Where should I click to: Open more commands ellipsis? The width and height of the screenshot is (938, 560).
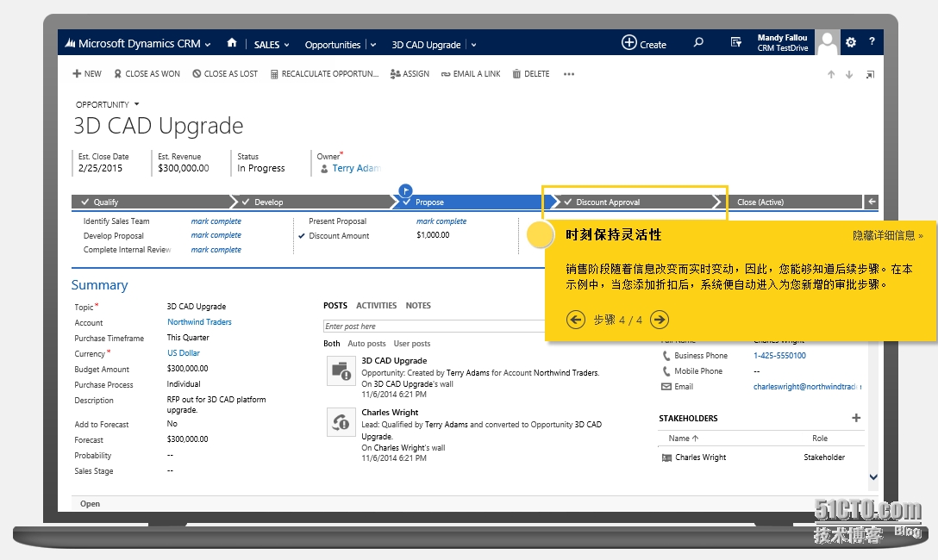point(569,74)
